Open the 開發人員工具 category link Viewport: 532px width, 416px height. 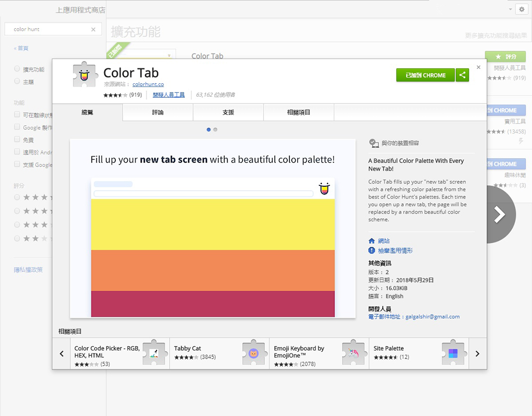pyautogui.click(x=169, y=95)
